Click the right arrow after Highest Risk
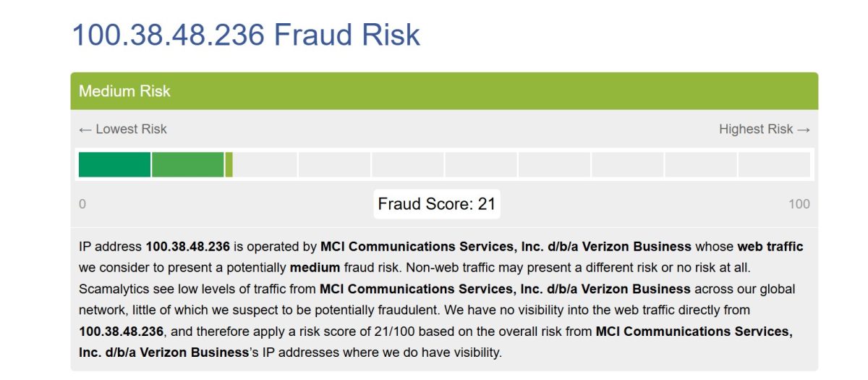This screenshot has width=868, height=380. point(803,130)
